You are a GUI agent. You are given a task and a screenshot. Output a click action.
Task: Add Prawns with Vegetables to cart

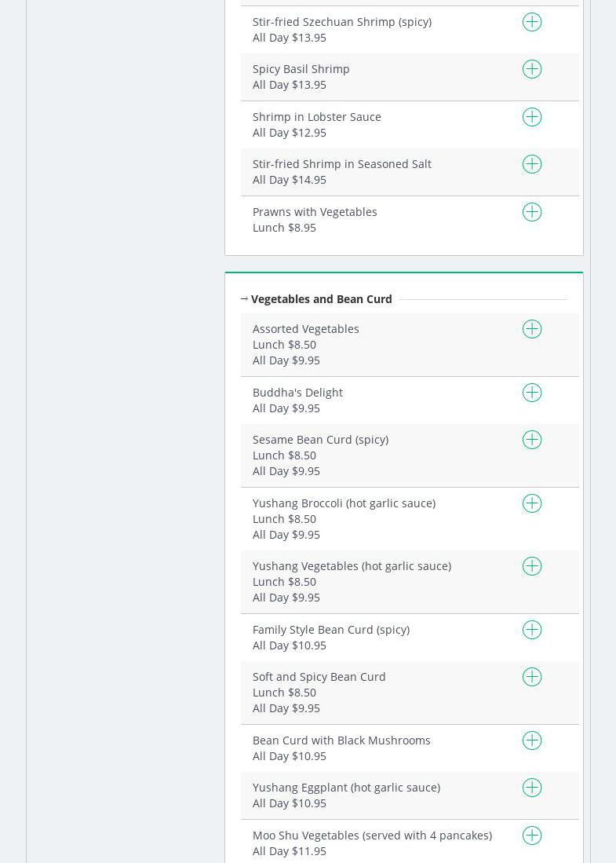tap(532, 212)
